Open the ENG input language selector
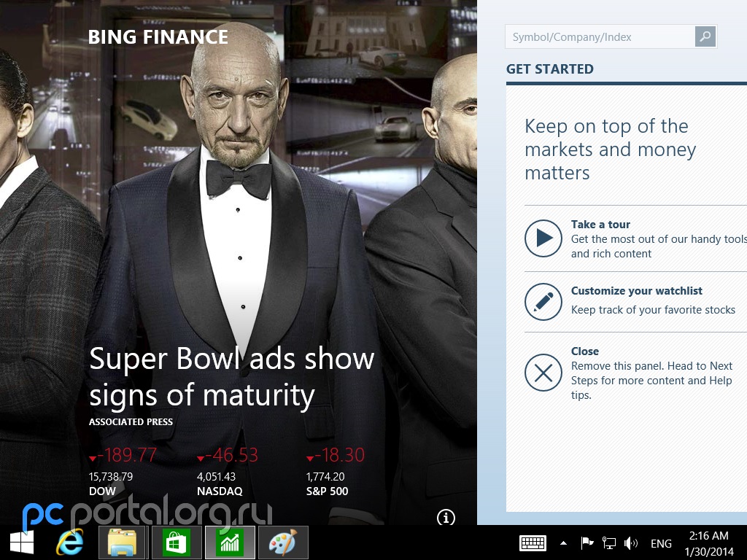 (661, 543)
